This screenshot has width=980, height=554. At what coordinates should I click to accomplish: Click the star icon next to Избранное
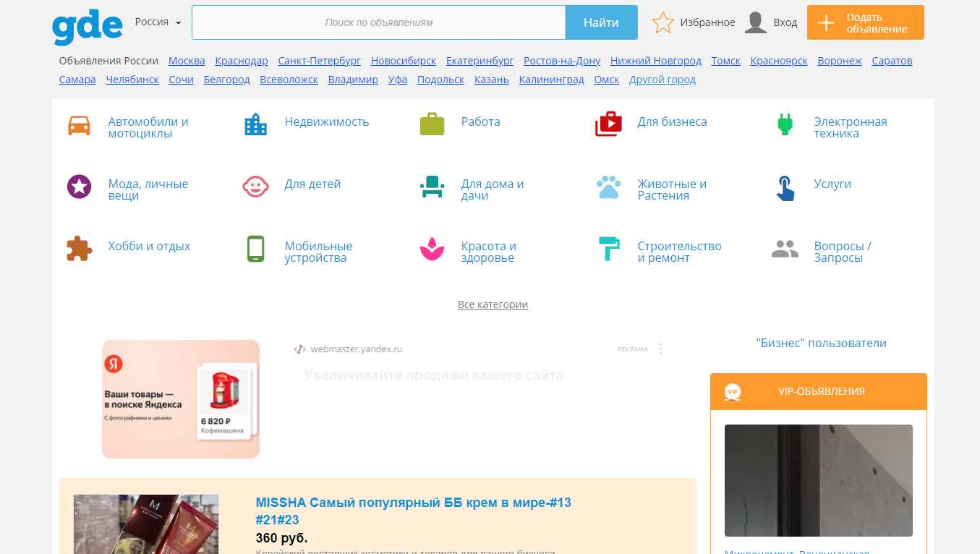coord(662,22)
